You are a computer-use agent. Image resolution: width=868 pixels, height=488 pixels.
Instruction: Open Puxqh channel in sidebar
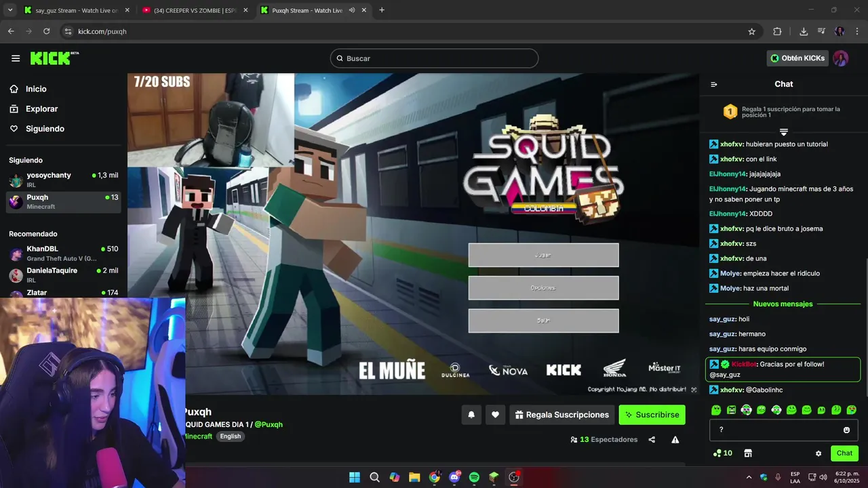click(x=64, y=202)
